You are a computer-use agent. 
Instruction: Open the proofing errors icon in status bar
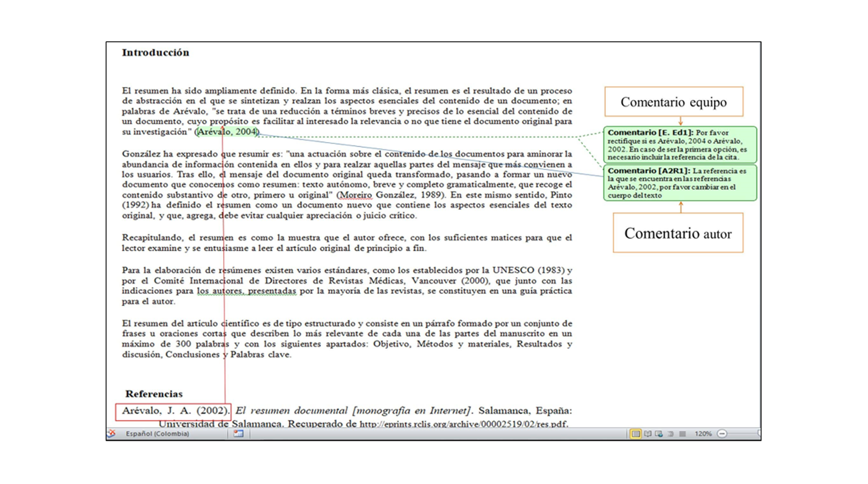tap(112, 433)
